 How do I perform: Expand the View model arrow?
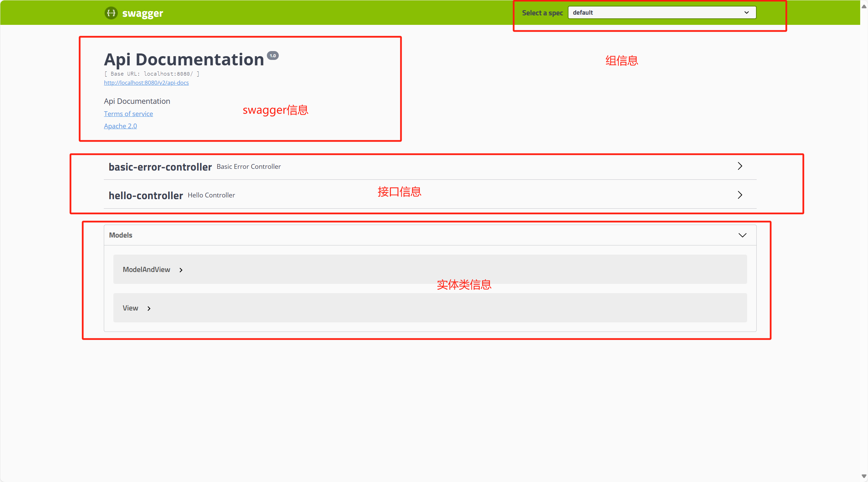[149, 308]
